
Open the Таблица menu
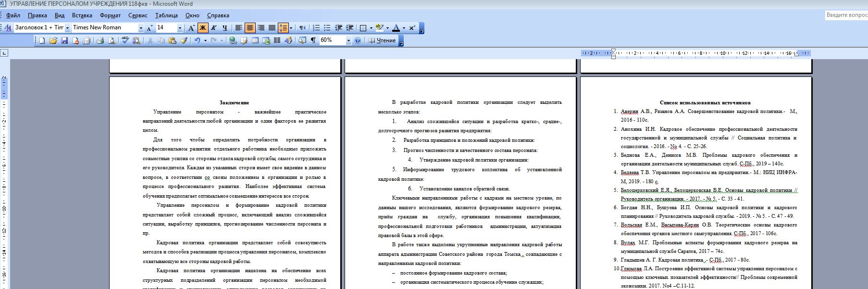click(x=166, y=15)
